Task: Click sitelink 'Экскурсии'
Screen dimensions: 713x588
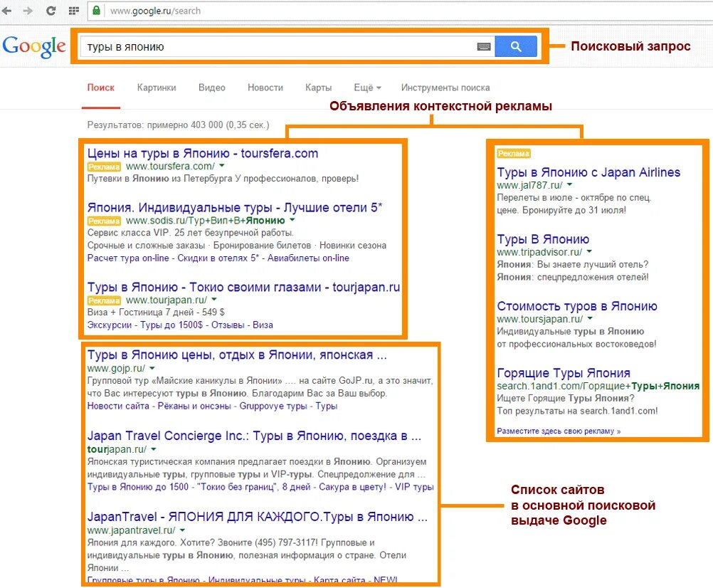Action: (x=109, y=325)
